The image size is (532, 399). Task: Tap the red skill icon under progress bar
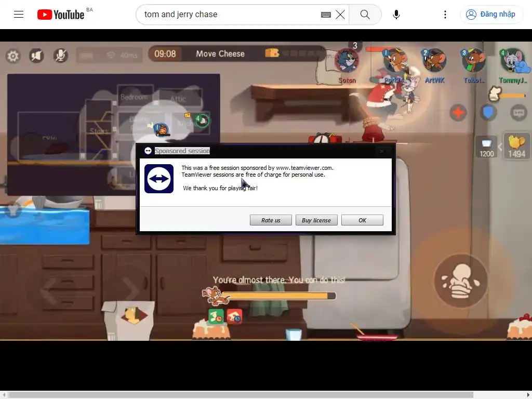pos(234,316)
